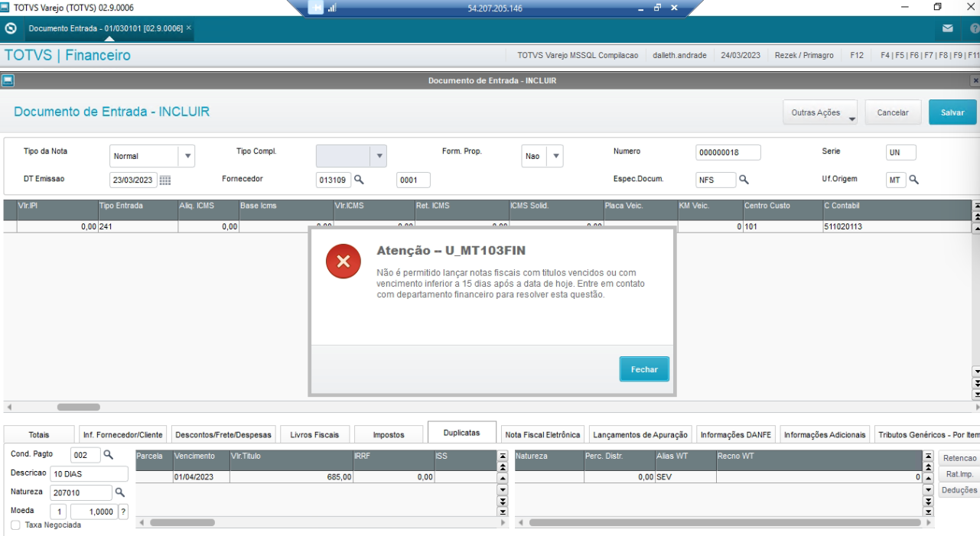Viewport: 980px width, 536px height.
Task: Open Nota Fiscal Eletrônica tab
Action: [542, 434]
